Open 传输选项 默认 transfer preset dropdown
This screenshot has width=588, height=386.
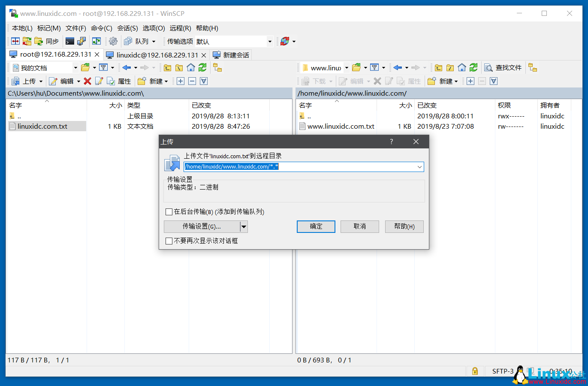[270, 41]
